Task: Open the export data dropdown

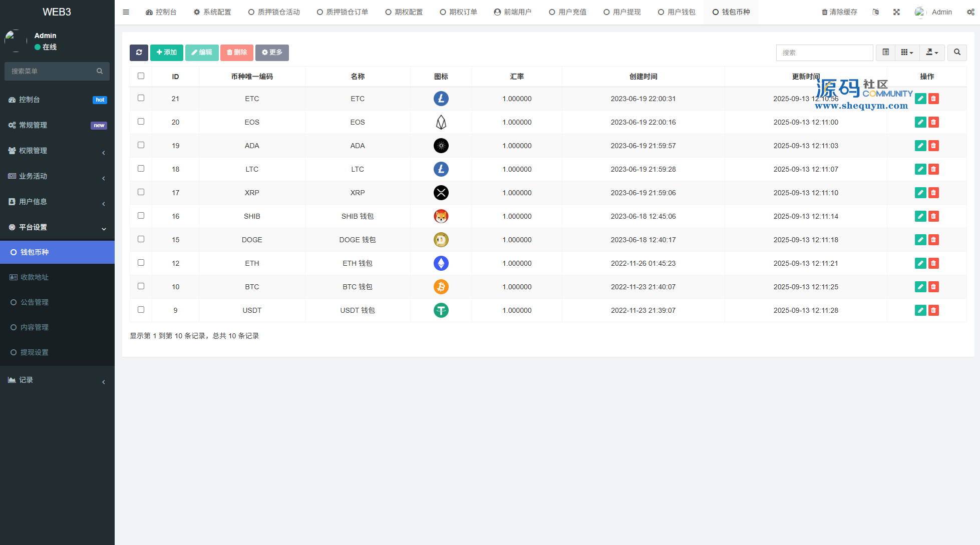Action: (932, 53)
